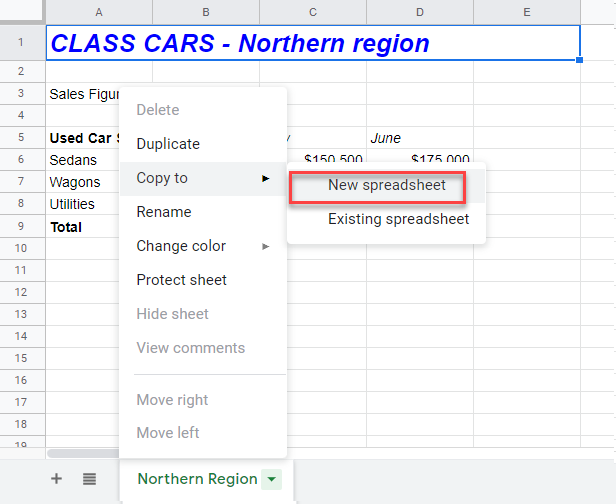616x504 pixels.
Task: Click the June cell in column D
Action: click(x=419, y=138)
